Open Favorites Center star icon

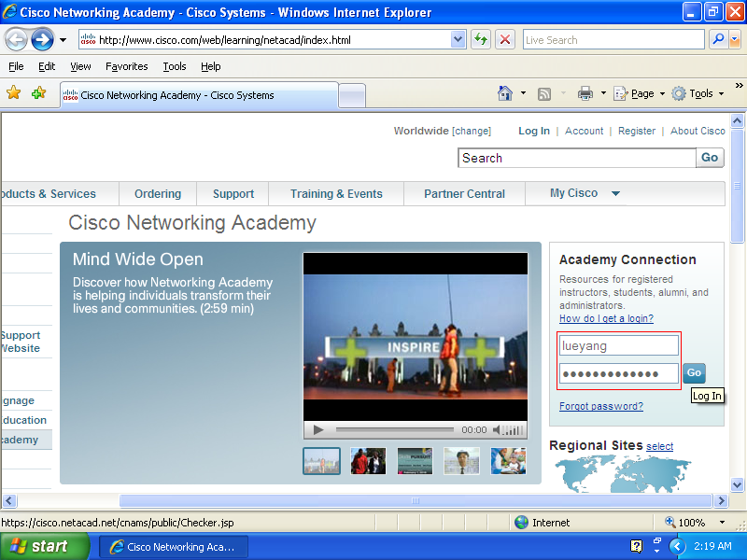point(14,92)
